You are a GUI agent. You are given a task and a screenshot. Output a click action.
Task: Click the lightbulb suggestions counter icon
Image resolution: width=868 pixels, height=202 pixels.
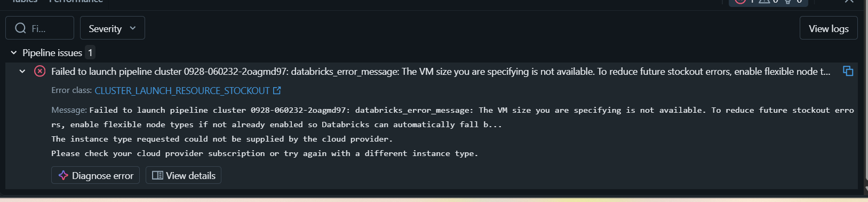788,2
